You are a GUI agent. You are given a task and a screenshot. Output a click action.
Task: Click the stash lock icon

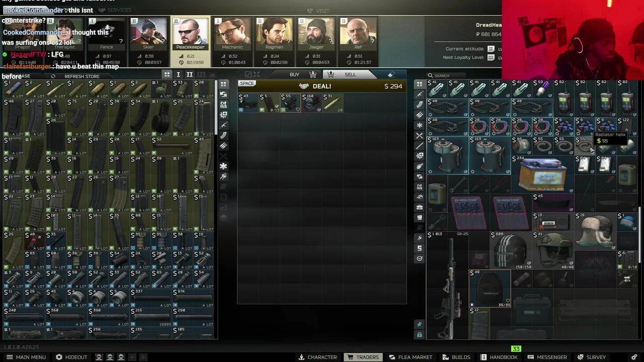pos(420,335)
